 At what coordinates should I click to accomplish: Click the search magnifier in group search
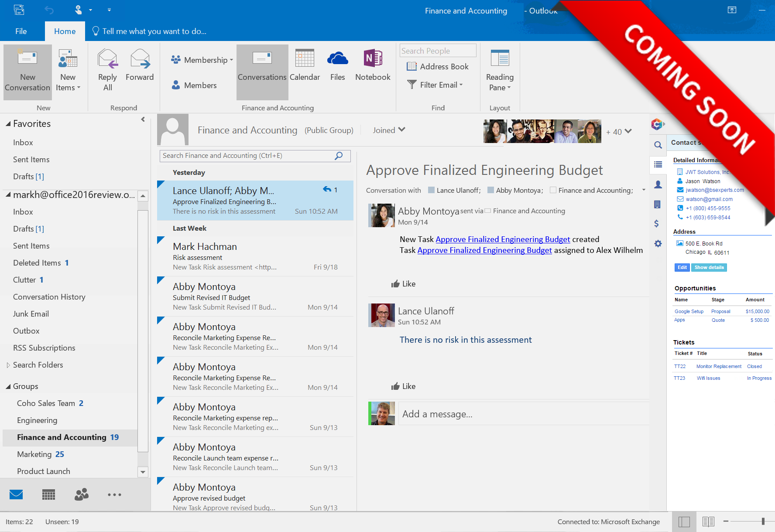click(339, 156)
